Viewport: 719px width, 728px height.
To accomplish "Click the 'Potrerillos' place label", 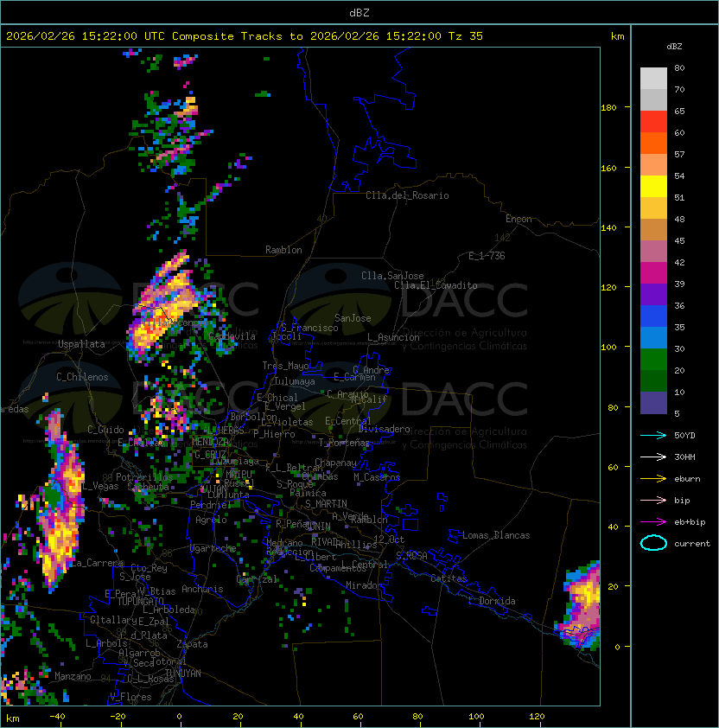I will pyautogui.click(x=144, y=477).
